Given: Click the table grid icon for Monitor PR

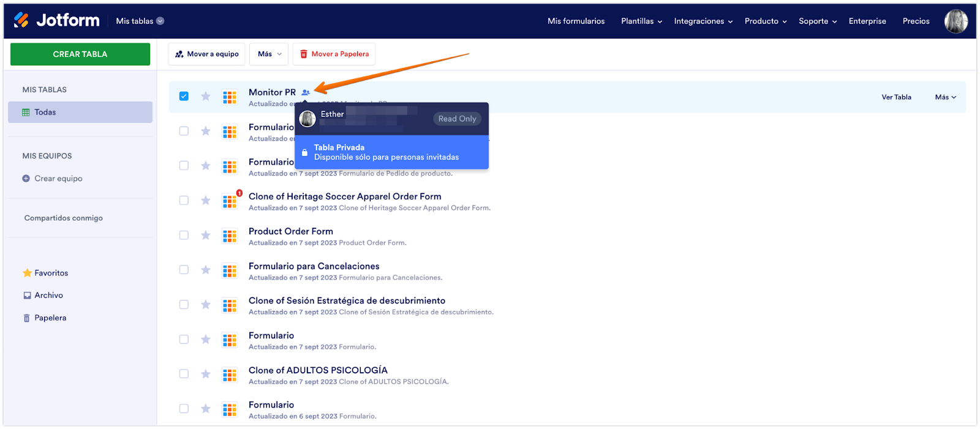Looking at the screenshot, I should tap(230, 97).
